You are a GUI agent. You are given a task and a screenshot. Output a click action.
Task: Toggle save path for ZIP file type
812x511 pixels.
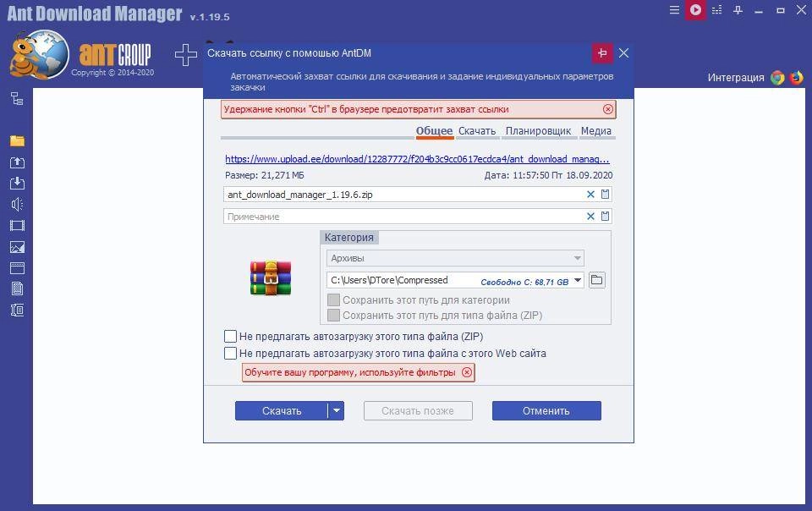point(334,316)
